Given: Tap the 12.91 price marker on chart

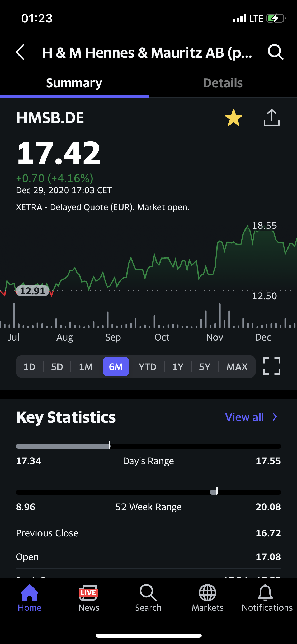Looking at the screenshot, I should coord(33,291).
